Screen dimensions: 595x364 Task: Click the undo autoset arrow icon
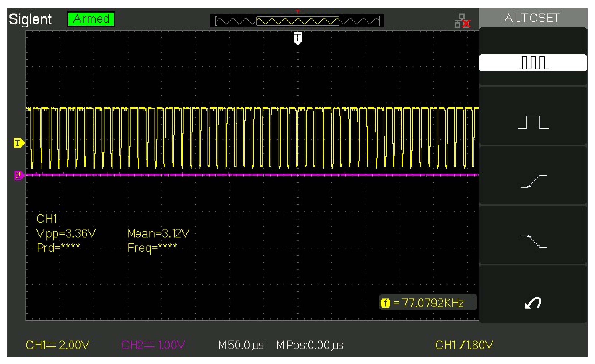coord(533,303)
